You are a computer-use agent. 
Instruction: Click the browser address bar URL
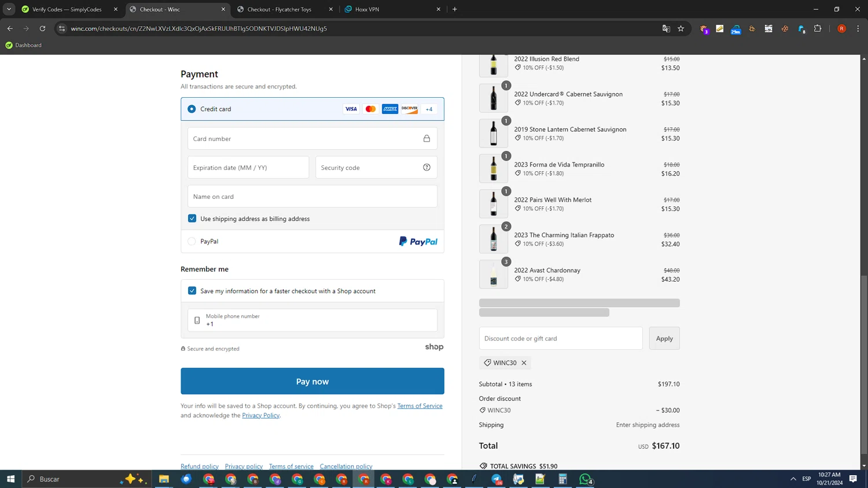[x=199, y=28]
